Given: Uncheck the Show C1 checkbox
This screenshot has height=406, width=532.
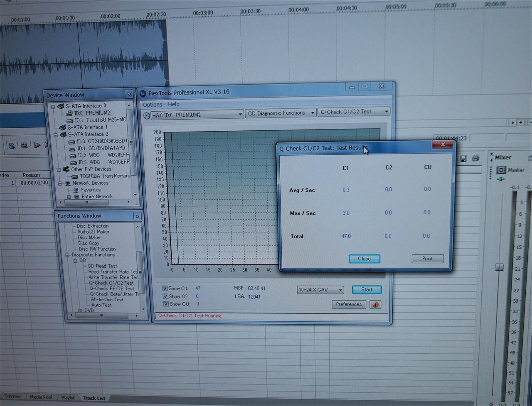Looking at the screenshot, I should click(x=165, y=288).
